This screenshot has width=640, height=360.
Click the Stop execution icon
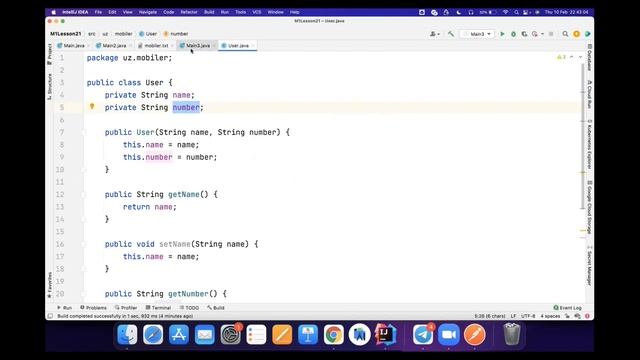pyautogui.click(x=551, y=34)
